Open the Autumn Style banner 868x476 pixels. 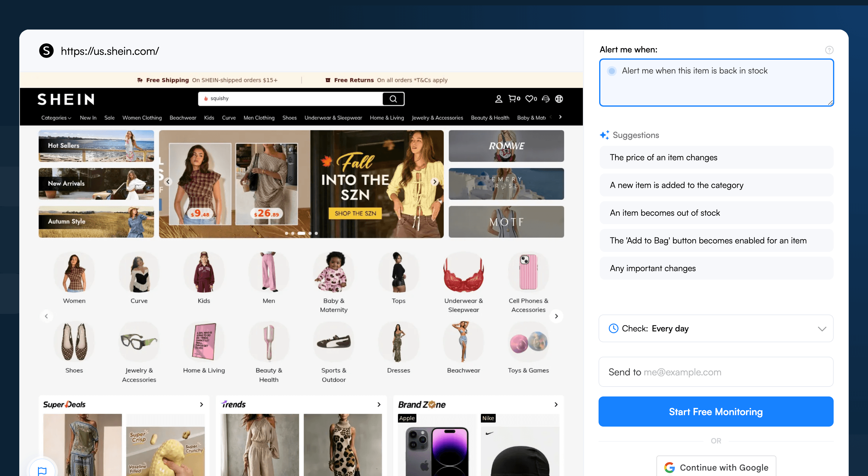coord(96,222)
